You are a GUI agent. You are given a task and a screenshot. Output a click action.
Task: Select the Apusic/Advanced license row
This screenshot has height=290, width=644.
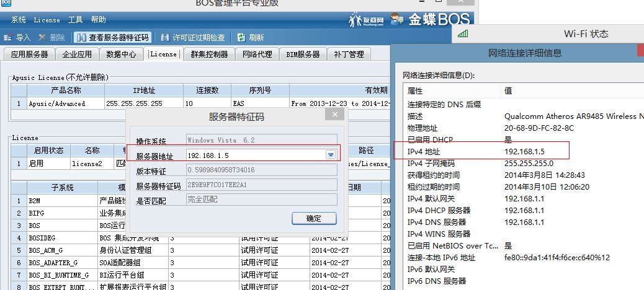200,103
